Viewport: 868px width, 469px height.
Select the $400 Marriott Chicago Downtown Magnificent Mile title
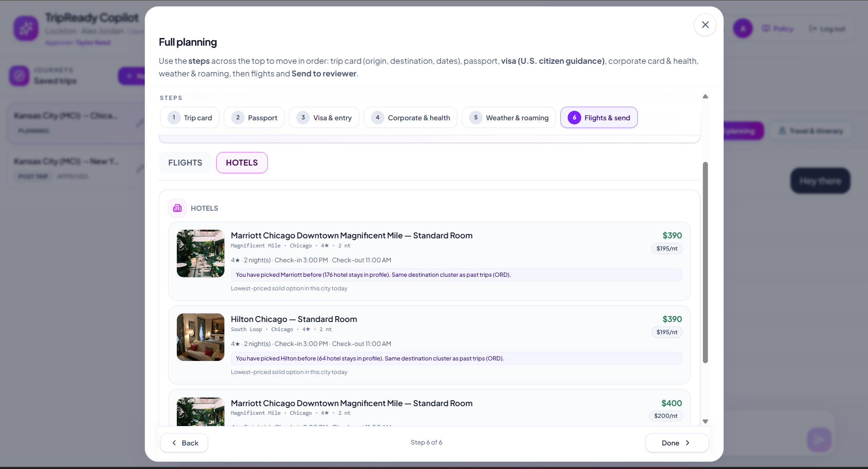[351, 403]
